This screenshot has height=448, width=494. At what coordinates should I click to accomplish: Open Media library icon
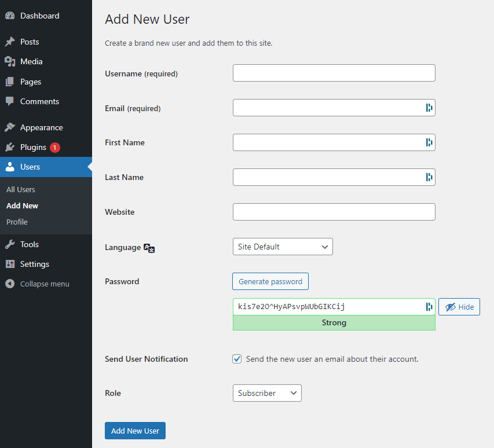point(10,62)
